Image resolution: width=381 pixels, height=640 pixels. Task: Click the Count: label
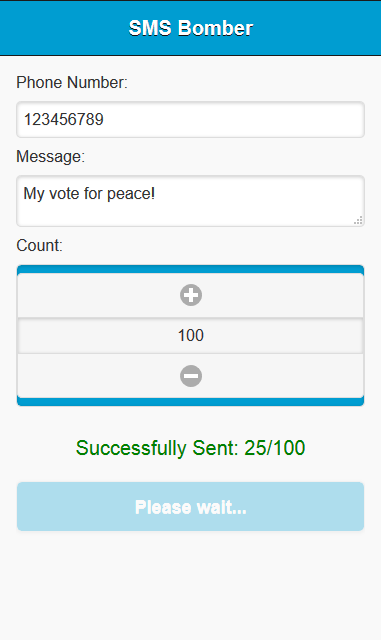click(x=39, y=246)
